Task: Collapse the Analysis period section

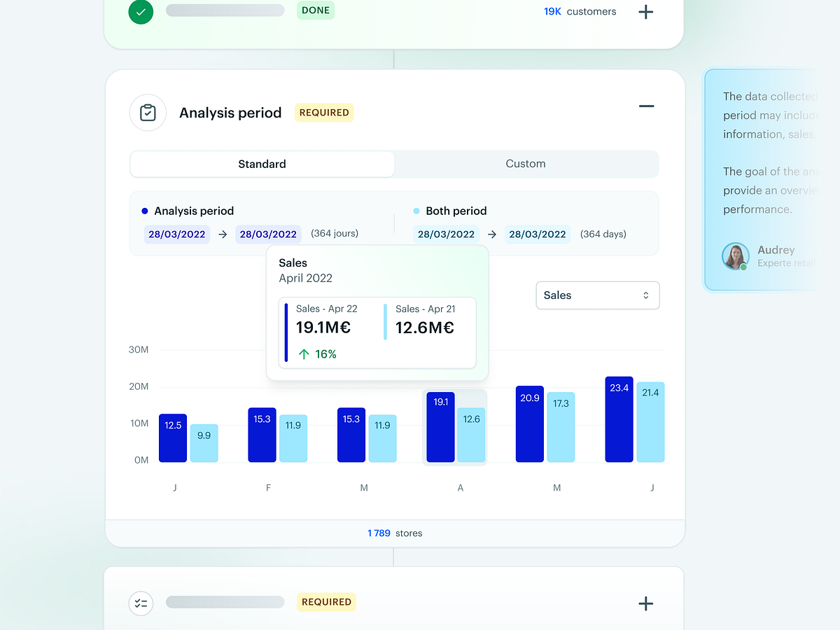Action: (646, 106)
